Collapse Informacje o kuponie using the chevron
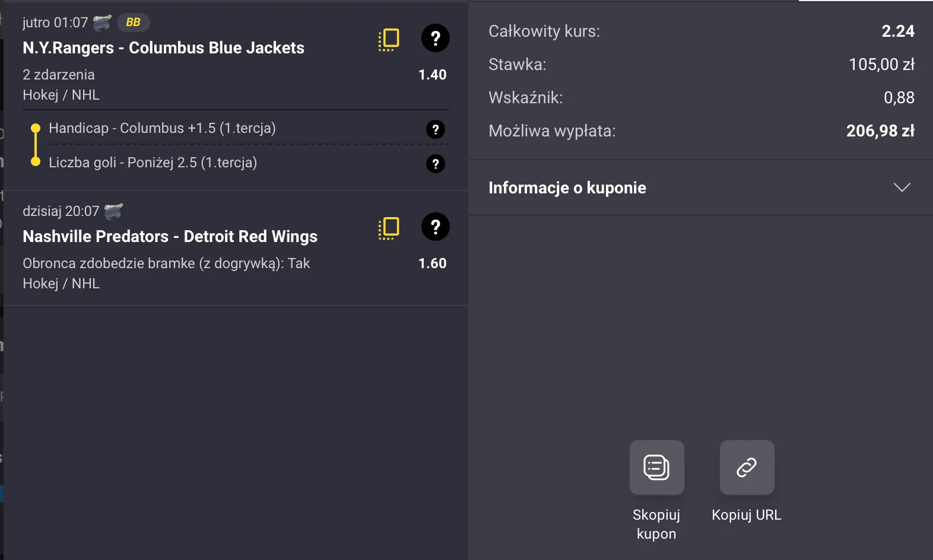Screen dimensions: 933x560 coord(902,187)
